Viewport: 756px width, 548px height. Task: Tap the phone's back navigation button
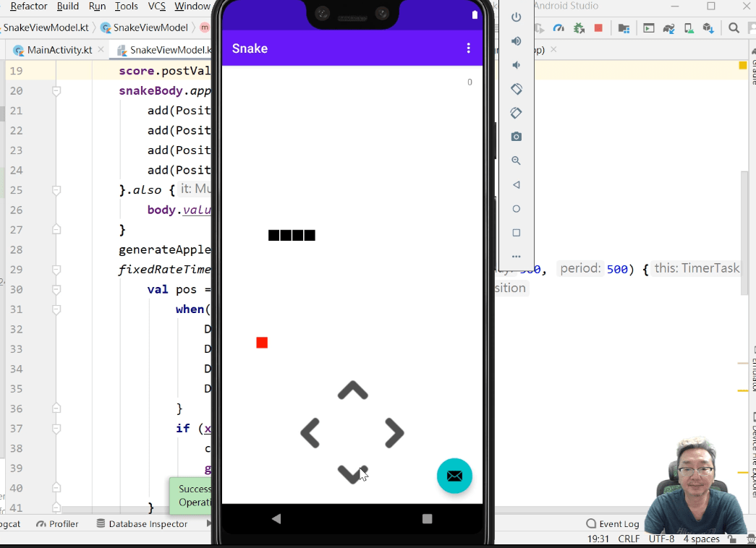coord(276,518)
